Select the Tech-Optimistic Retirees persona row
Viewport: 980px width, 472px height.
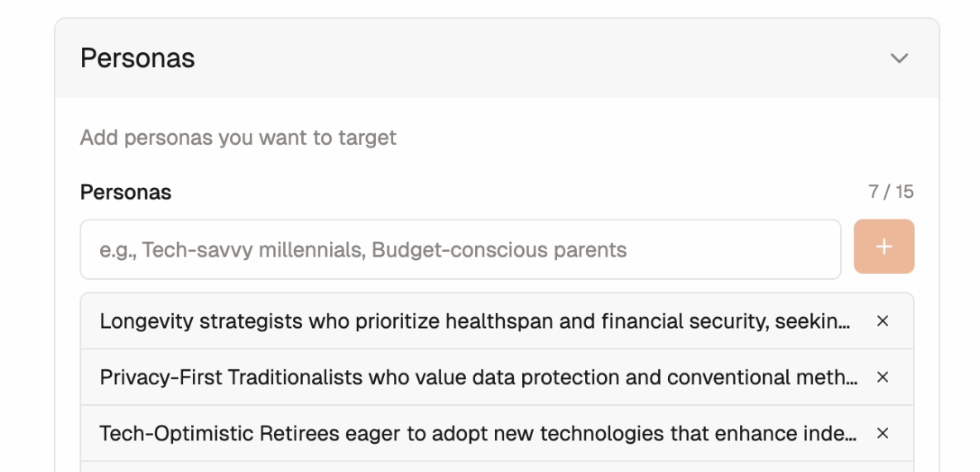click(414, 433)
